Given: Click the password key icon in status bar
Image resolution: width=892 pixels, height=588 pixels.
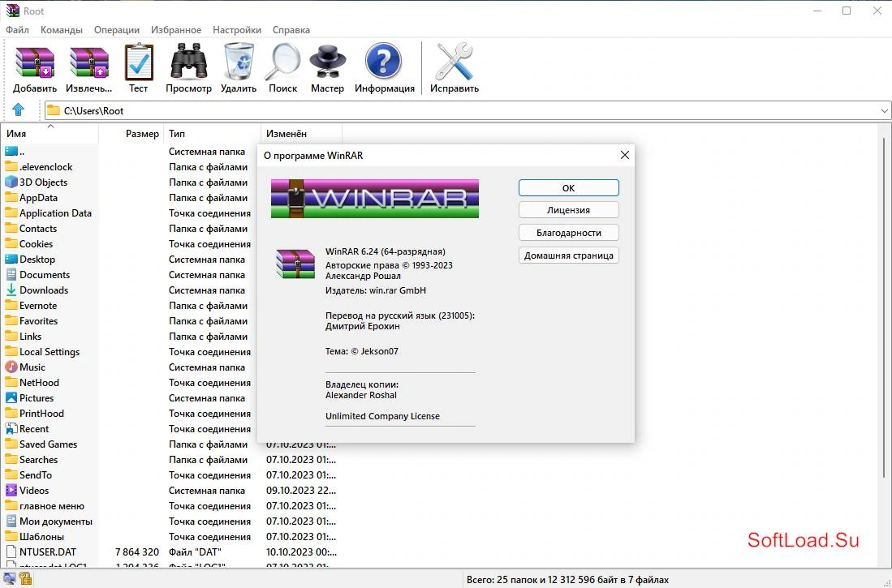Looking at the screenshot, I should tap(25, 579).
